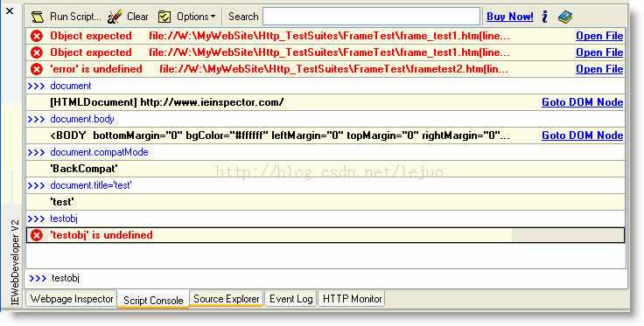Click the command input containing testobj
The height and width of the screenshot is (326, 644).
click(326, 279)
